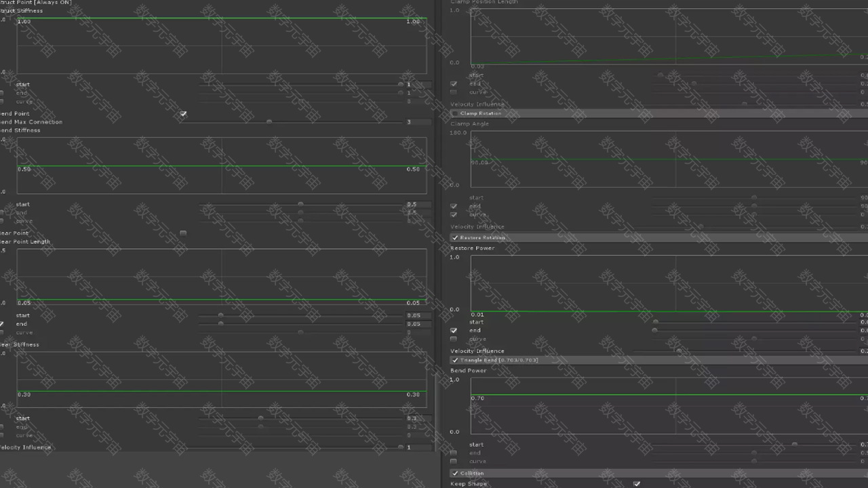This screenshot has width=868, height=488.
Task: Open the Near Stiffness curve graph
Action: [222, 380]
